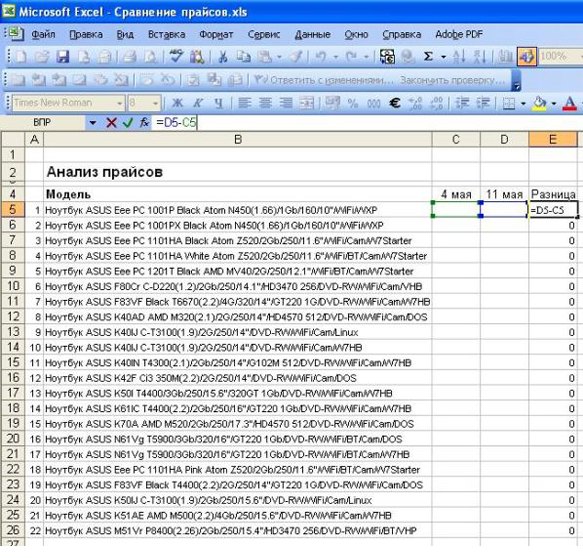583x558 pixels.
Task: Toggle the highlighted Drawing toolbar icon
Action: pos(527,57)
